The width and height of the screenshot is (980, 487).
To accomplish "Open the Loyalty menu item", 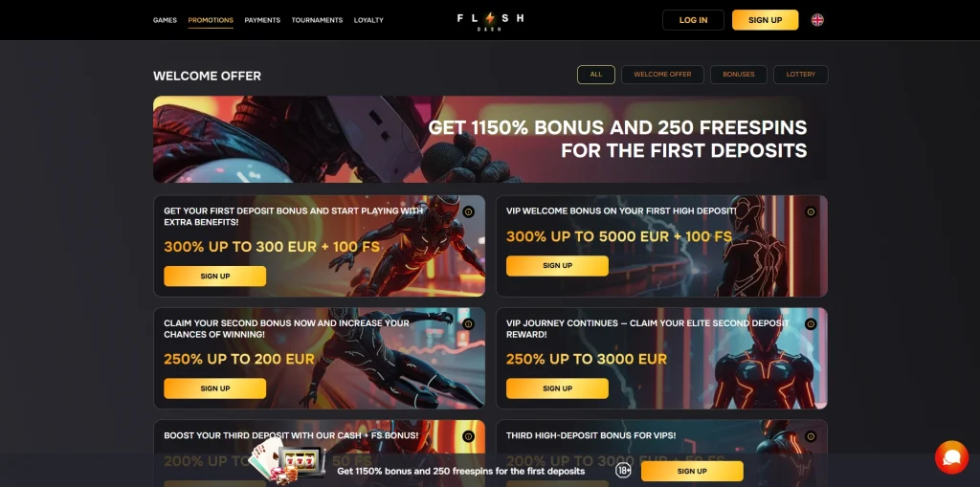I will coord(368,20).
